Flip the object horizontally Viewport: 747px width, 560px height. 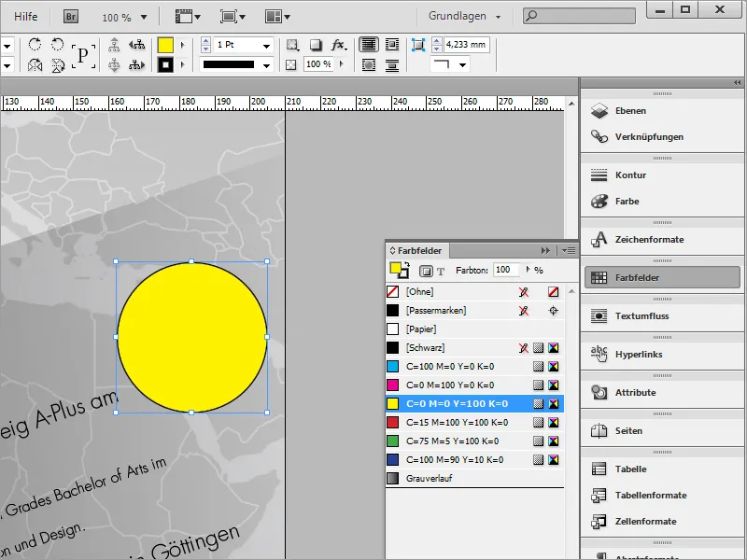[x=35, y=64]
